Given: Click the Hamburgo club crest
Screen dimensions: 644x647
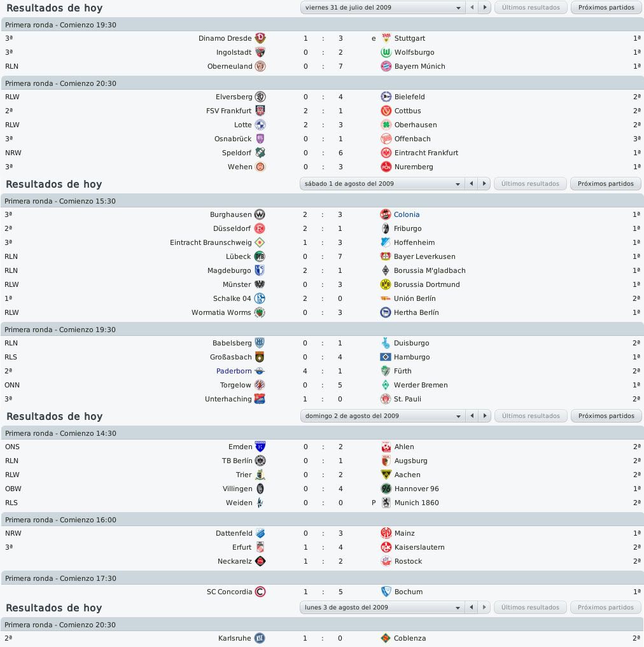Looking at the screenshot, I should pyautogui.click(x=385, y=357).
